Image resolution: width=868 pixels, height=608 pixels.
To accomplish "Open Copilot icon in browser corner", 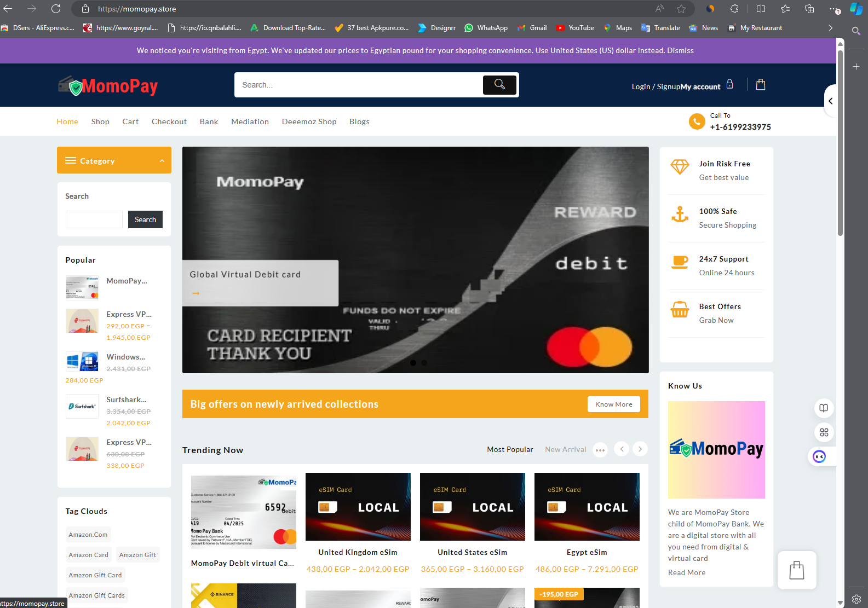I will click(856, 9).
